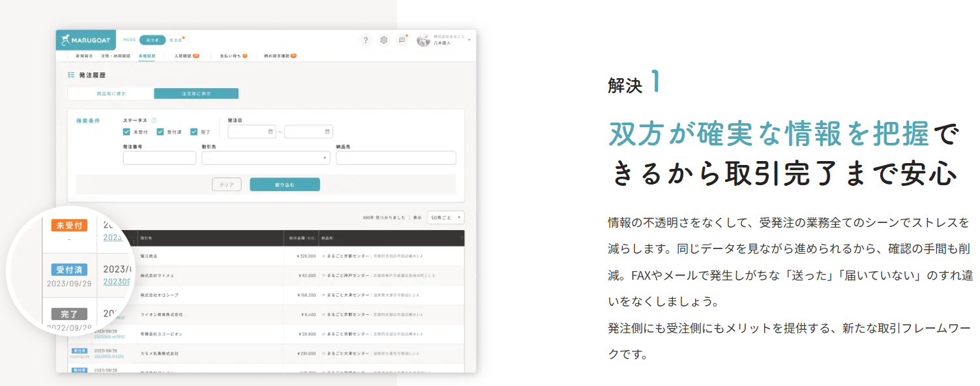
Task: Switch MODE to 発注者
Action: pos(151,40)
